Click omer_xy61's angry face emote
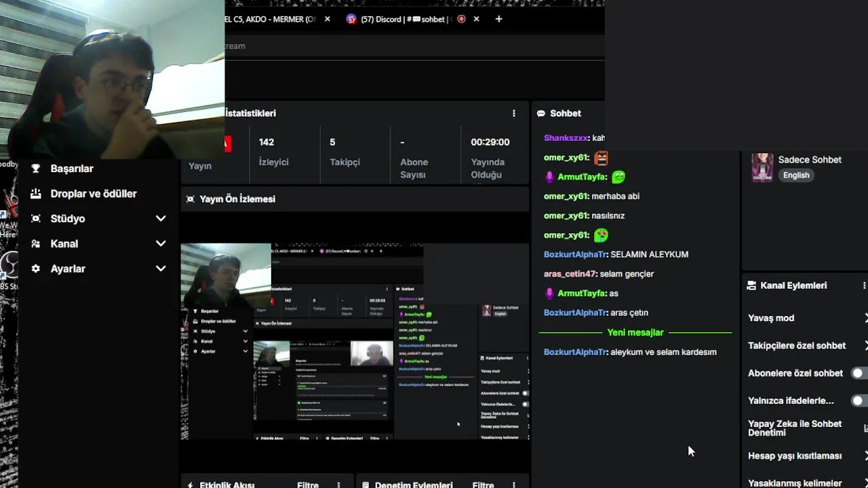 [x=601, y=158]
